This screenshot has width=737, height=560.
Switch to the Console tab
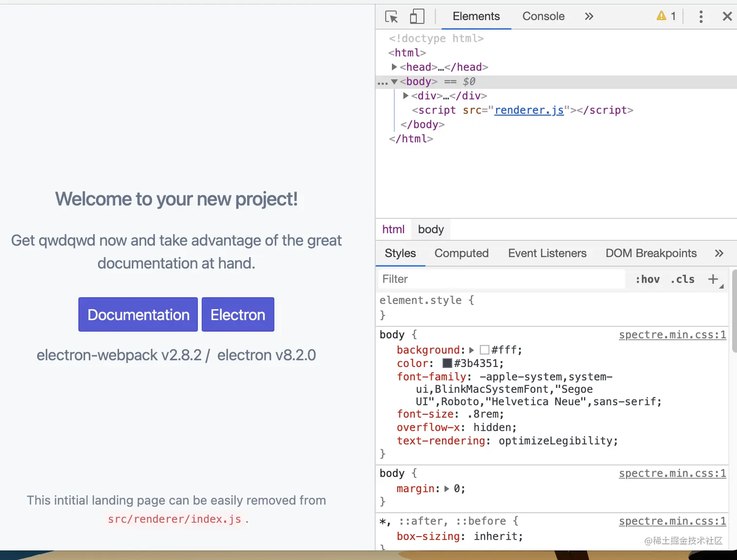tap(543, 17)
